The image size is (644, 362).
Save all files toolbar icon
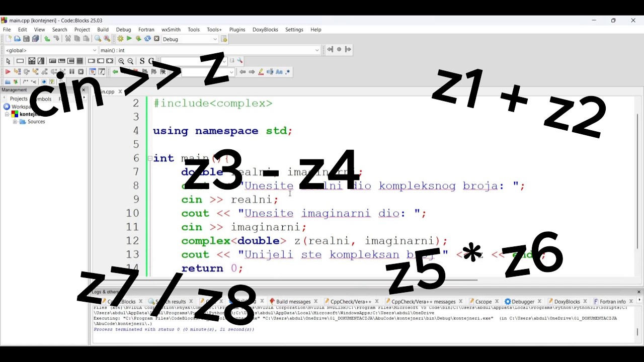pos(35,39)
